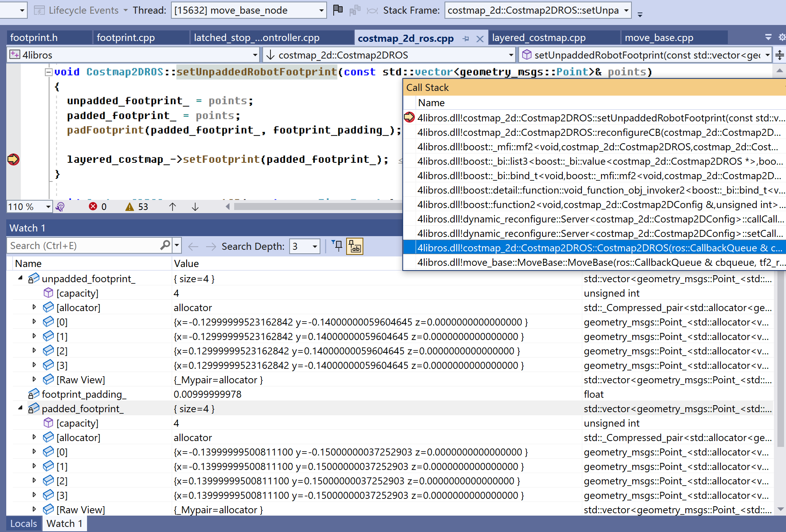Viewport: 786px width, 532px height.
Task: Collapse the padded_footprint_ watch item
Action: [20, 408]
